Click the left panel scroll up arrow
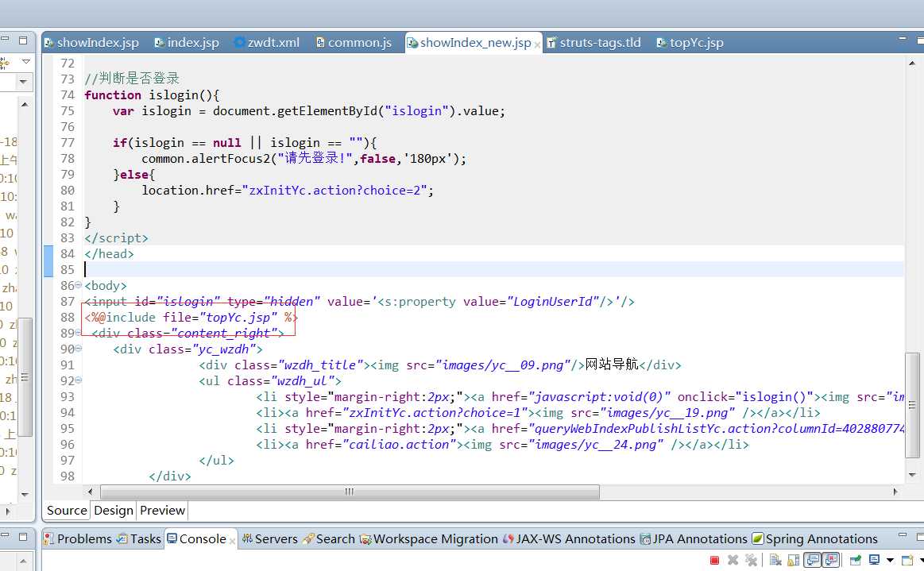Viewport: 924px width, 571px height. [x=24, y=104]
